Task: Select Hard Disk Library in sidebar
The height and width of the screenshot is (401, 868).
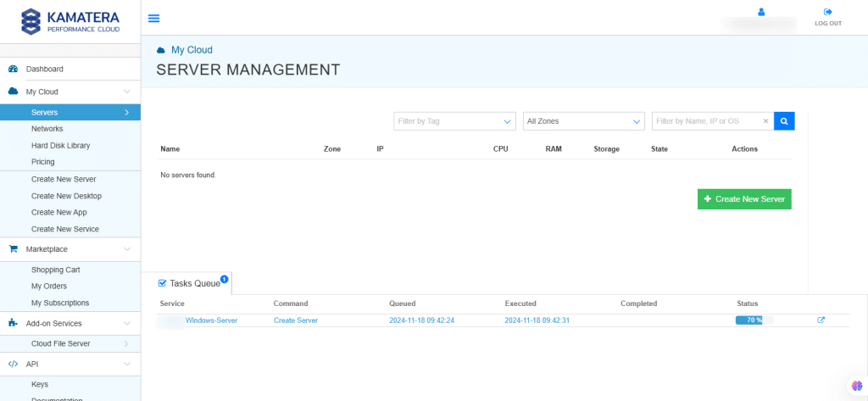Action: pyautogui.click(x=60, y=145)
